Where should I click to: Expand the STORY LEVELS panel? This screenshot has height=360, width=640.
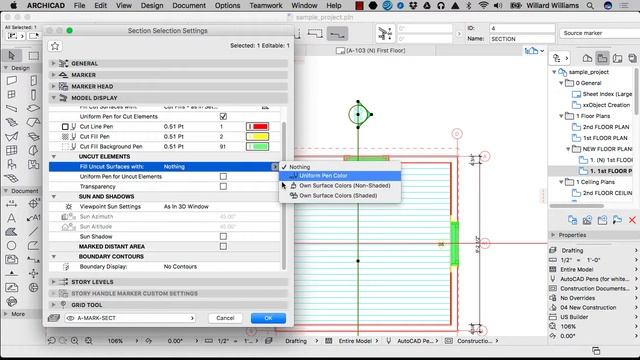(x=53, y=282)
